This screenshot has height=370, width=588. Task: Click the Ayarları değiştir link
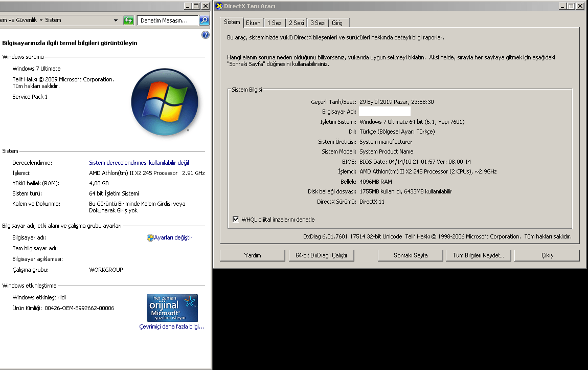click(x=173, y=237)
